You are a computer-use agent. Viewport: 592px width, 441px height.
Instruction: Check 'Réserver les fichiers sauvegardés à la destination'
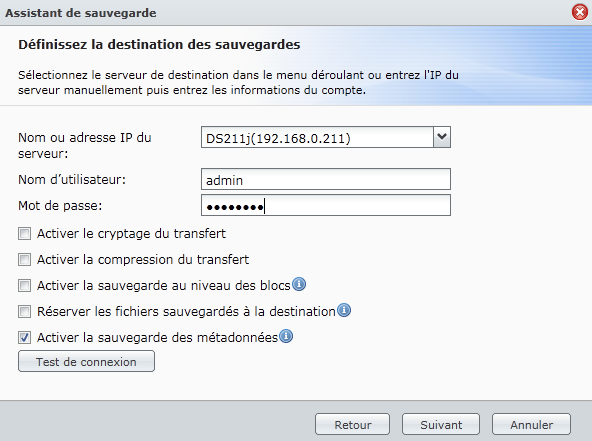[x=25, y=311]
